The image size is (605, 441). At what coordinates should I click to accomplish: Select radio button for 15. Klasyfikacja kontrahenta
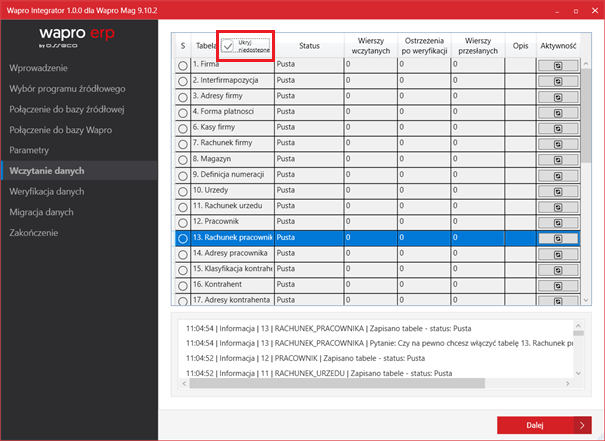(x=183, y=271)
